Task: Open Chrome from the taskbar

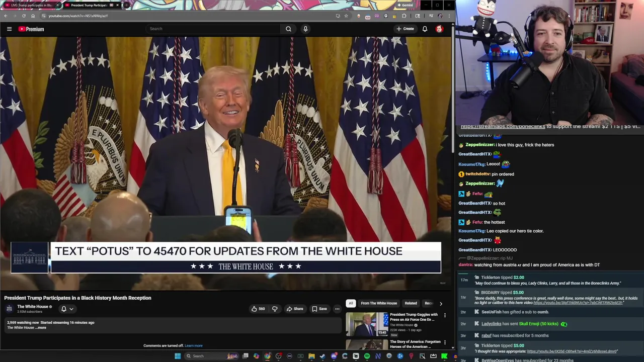Action: coord(267,356)
